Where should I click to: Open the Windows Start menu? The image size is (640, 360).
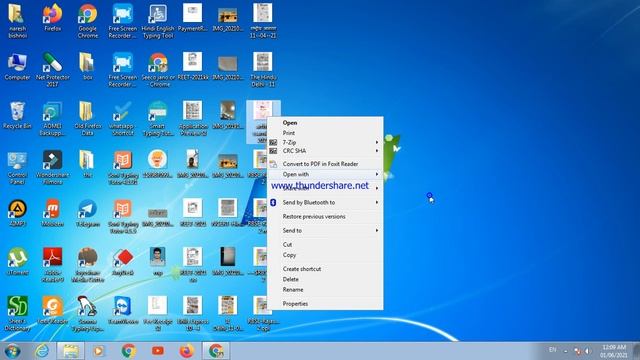click(12, 351)
